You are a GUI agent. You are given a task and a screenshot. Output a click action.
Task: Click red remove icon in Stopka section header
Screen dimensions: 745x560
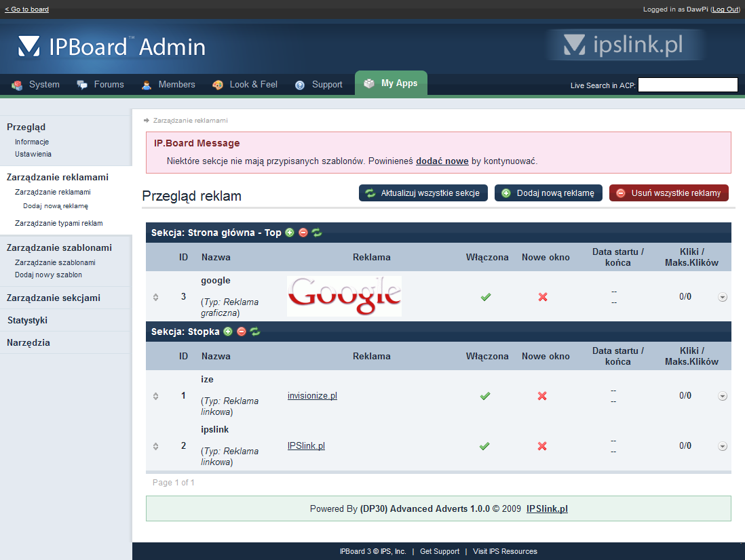pos(242,332)
